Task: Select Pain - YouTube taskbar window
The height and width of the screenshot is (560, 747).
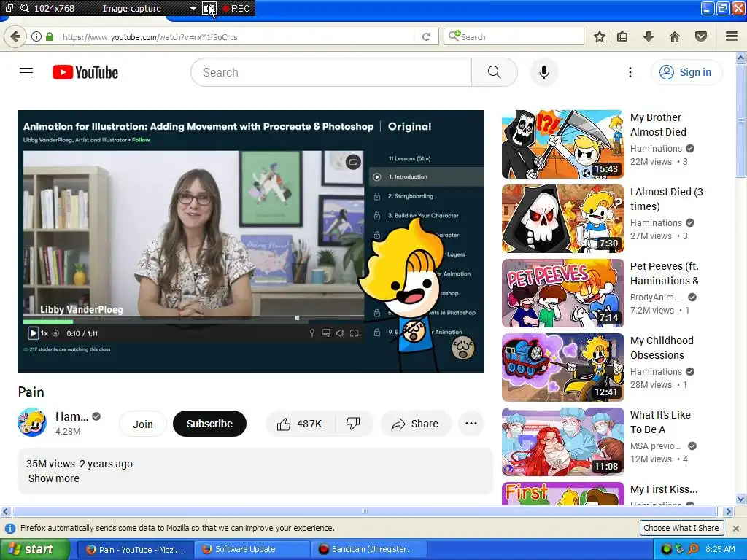Action: coord(136,549)
